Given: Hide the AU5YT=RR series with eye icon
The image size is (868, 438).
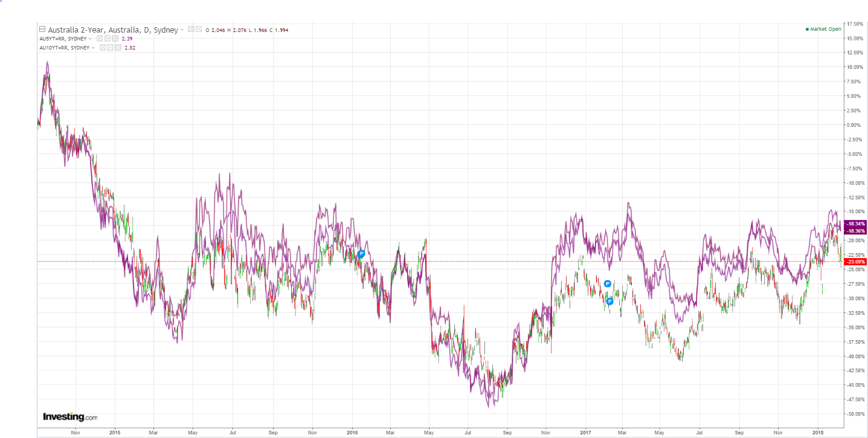Looking at the screenshot, I should click(x=100, y=39).
